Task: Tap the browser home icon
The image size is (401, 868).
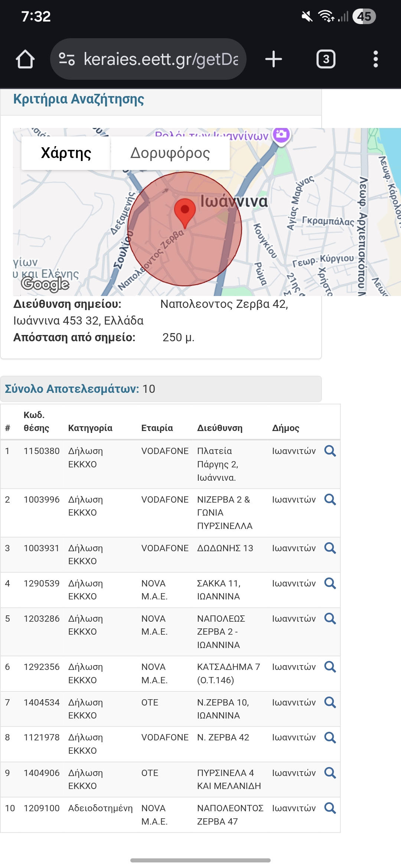Action: [x=25, y=59]
